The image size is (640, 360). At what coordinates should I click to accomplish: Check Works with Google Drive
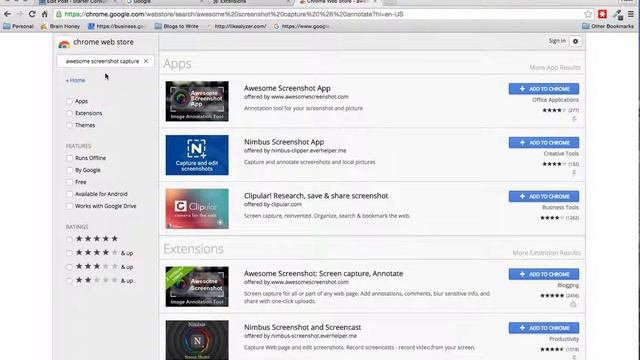pyautogui.click(x=69, y=206)
